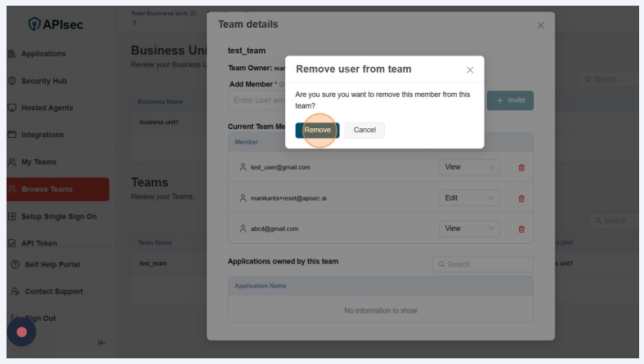The height and width of the screenshot is (364, 644).
Task: Go to Hosted Agents page
Action: (x=47, y=108)
